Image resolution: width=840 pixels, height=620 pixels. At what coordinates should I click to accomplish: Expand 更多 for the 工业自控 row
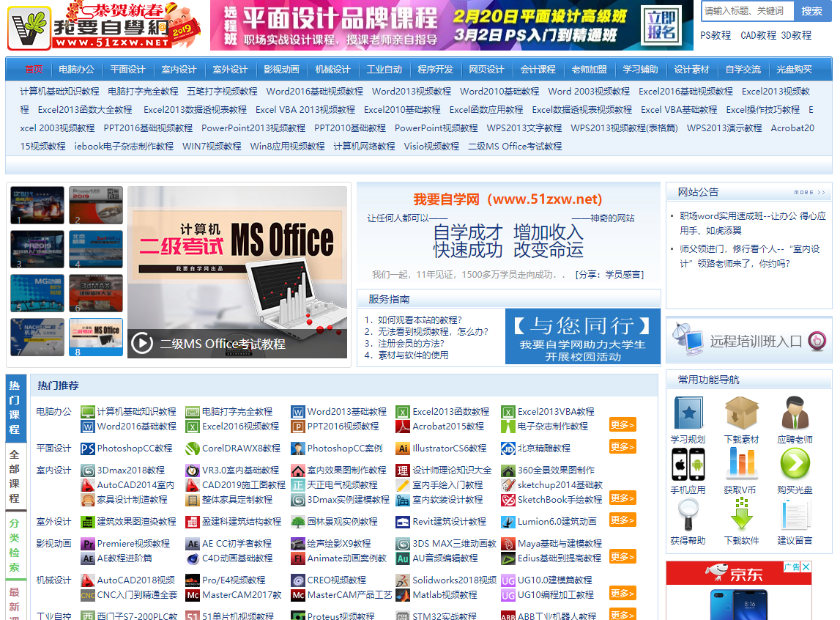click(622, 615)
